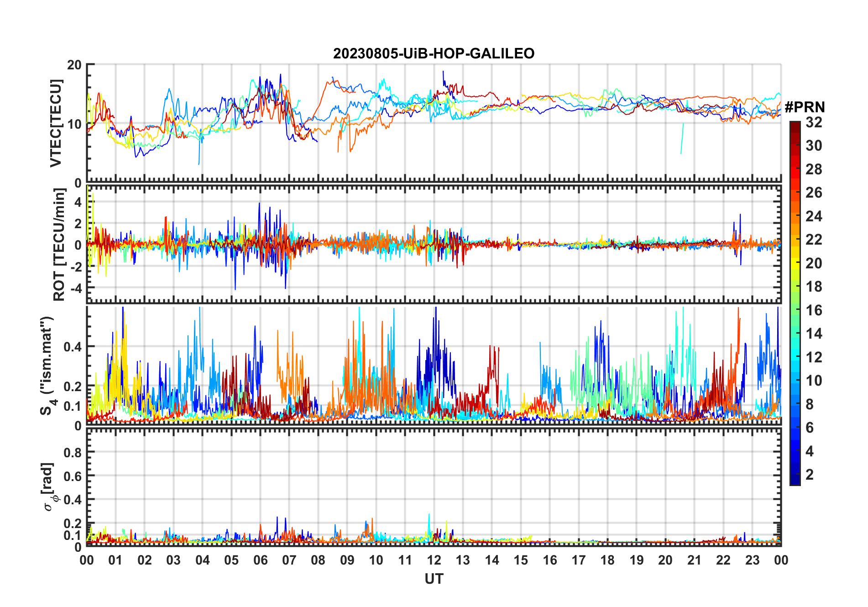This screenshot has height=607, width=868.
Task: Click the 0.1 tick on the S4 axis
Action: coord(73,406)
